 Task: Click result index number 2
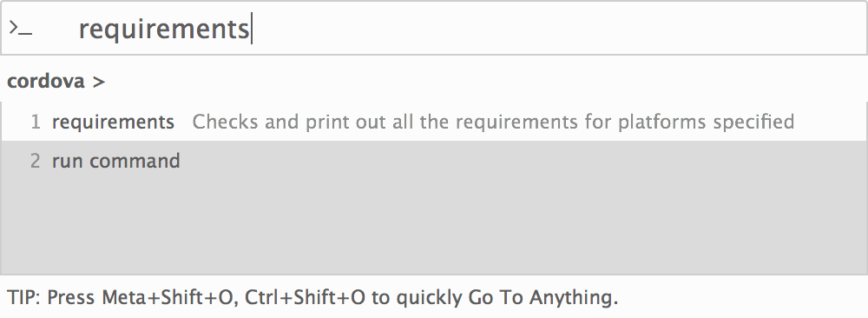[x=36, y=162]
